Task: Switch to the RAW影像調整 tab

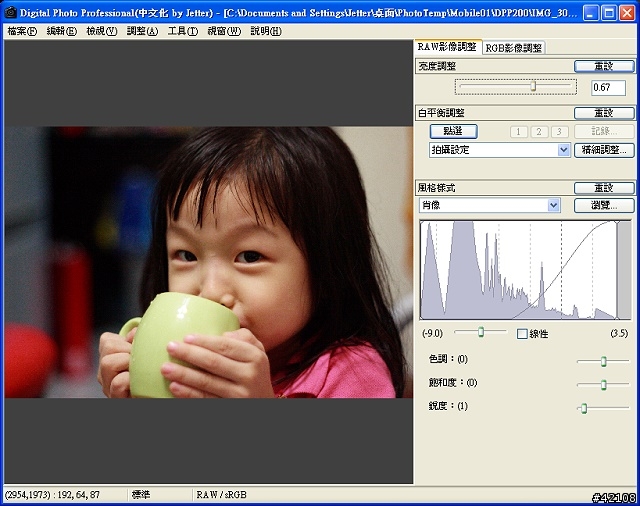Action: tap(447, 47)
